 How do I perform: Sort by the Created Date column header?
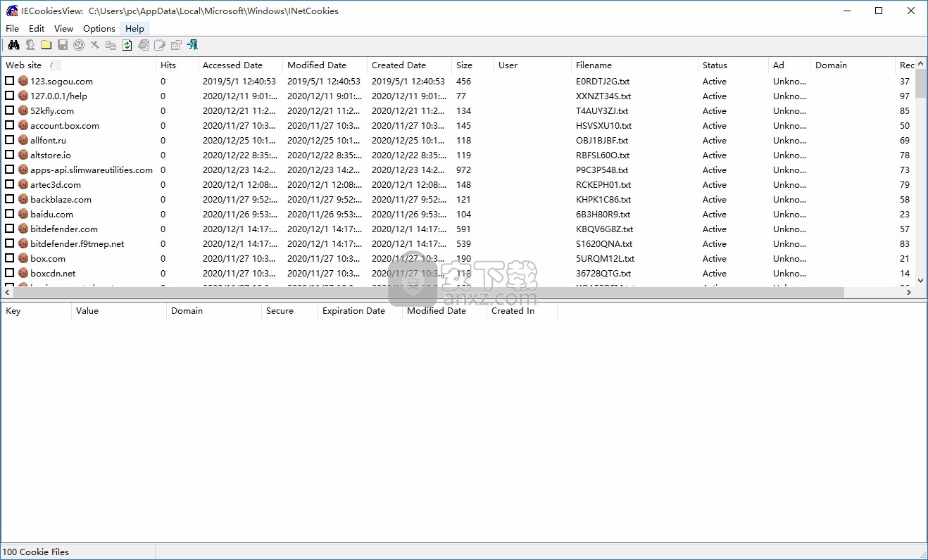pyautogui.click(x=409, y=65)
